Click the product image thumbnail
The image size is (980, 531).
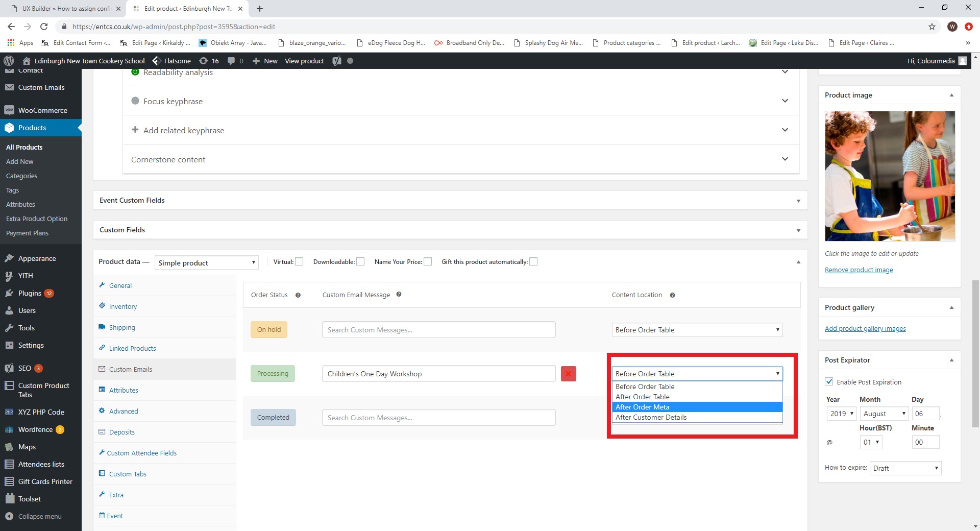pyautogui.click(x=890, y=176)
